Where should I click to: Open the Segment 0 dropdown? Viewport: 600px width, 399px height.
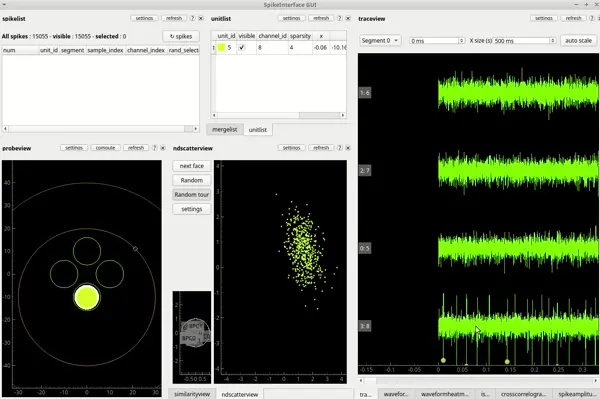pyautogui.click(x=380, y=41)
